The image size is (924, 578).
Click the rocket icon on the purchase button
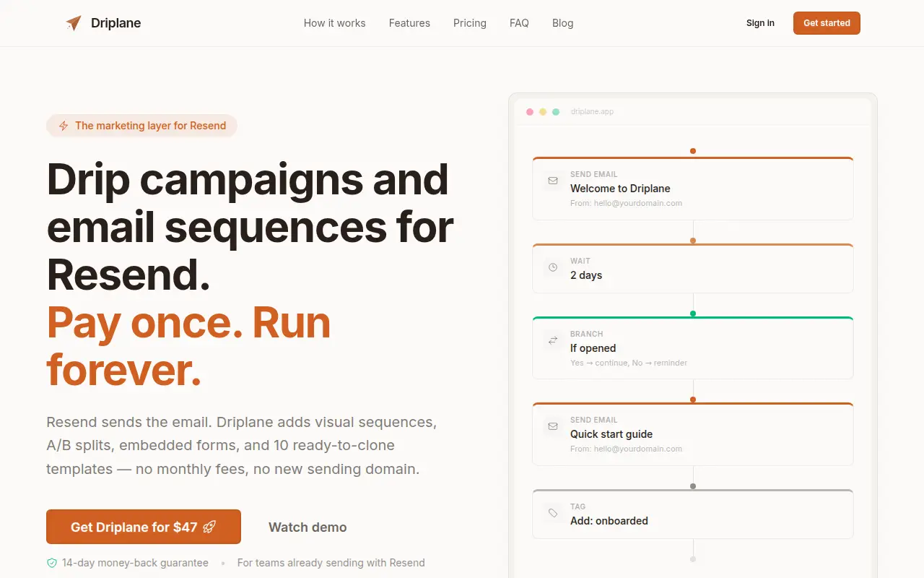click(209, 527)
